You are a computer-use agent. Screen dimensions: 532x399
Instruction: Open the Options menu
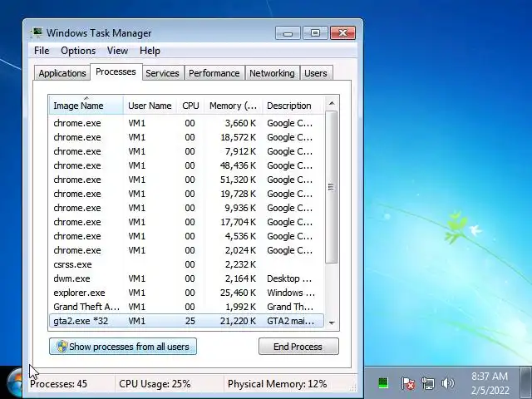pyautogui.click(x=78, y=51)
